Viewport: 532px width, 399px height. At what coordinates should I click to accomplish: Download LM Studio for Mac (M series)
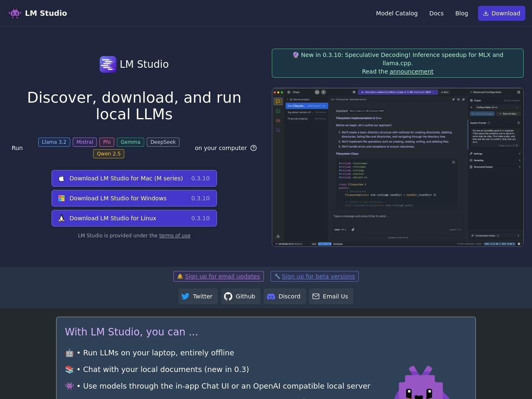pyautogui.click(x=134, y=178)
